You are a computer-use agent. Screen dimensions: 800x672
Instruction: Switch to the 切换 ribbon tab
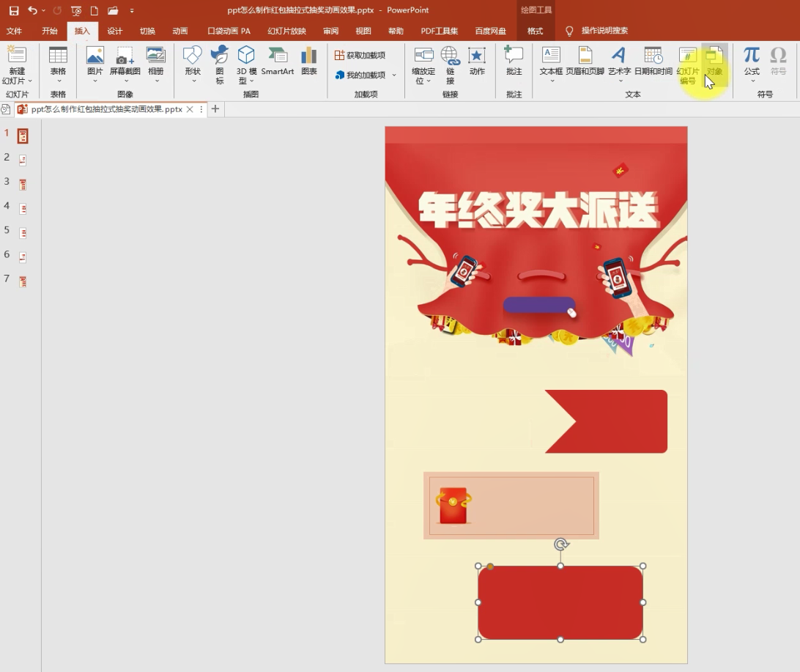coord(147,31)
